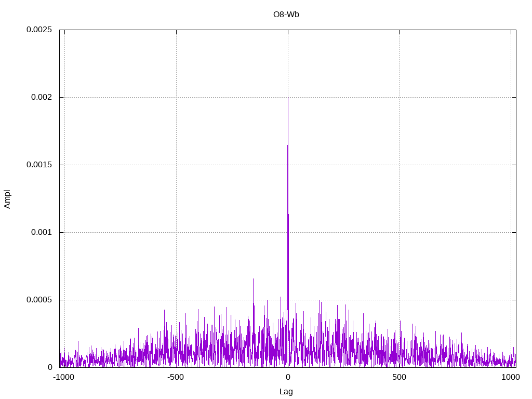Click the x-axis tick value 1000
The width and height of the screenshot is (532, 399).
tap(511, 377)
